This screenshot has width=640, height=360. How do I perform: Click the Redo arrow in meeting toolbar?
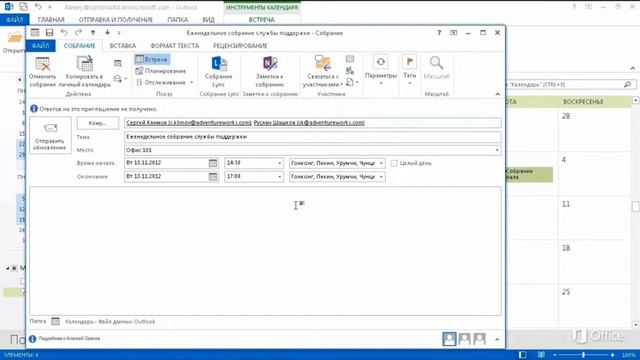[x=78, y=33]
